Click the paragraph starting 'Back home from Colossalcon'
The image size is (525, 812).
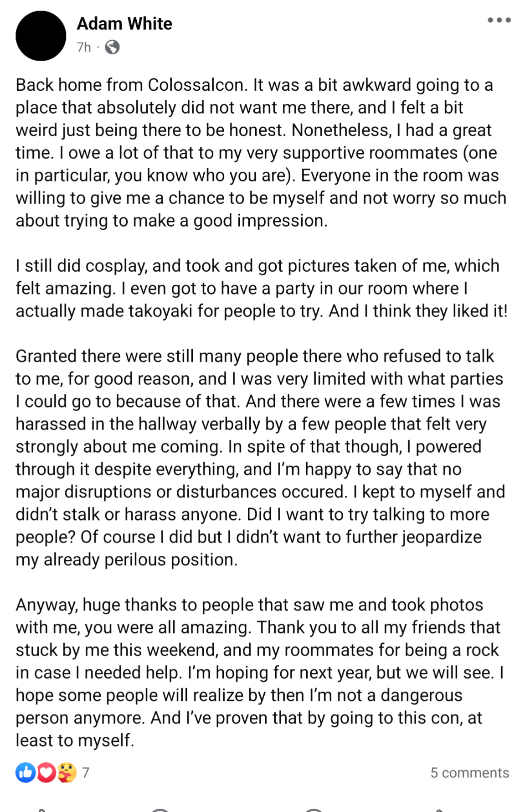pos(261,153)
